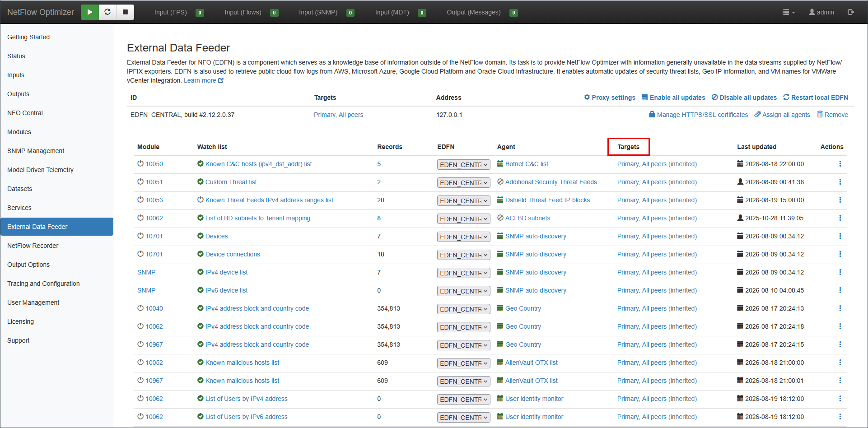Open EDFN dropdown for Custom Threat list row
Screen dimensions: 868x428
pos(464,183)
